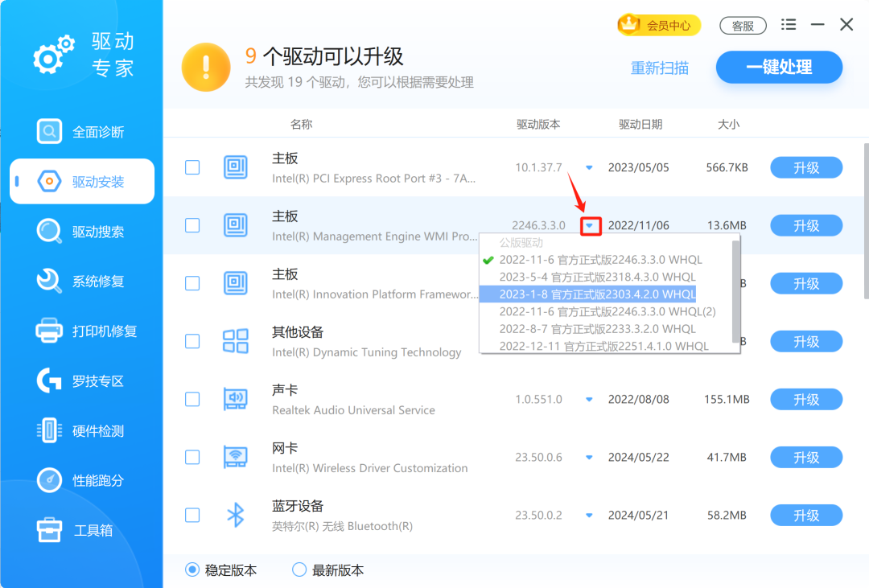869x588 pixels.
Task: Check the 声卡 Realtek driver checkbox
Action: [192, 399]
